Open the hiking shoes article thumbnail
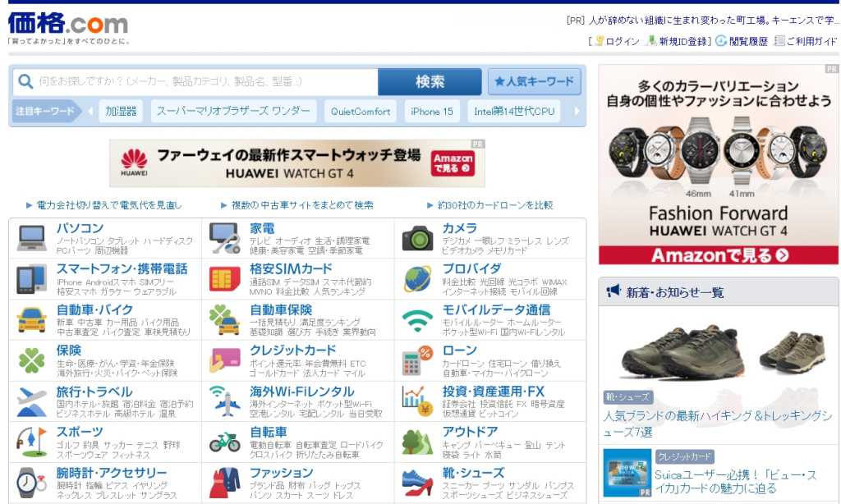The image size is (841, 504). 719,349
